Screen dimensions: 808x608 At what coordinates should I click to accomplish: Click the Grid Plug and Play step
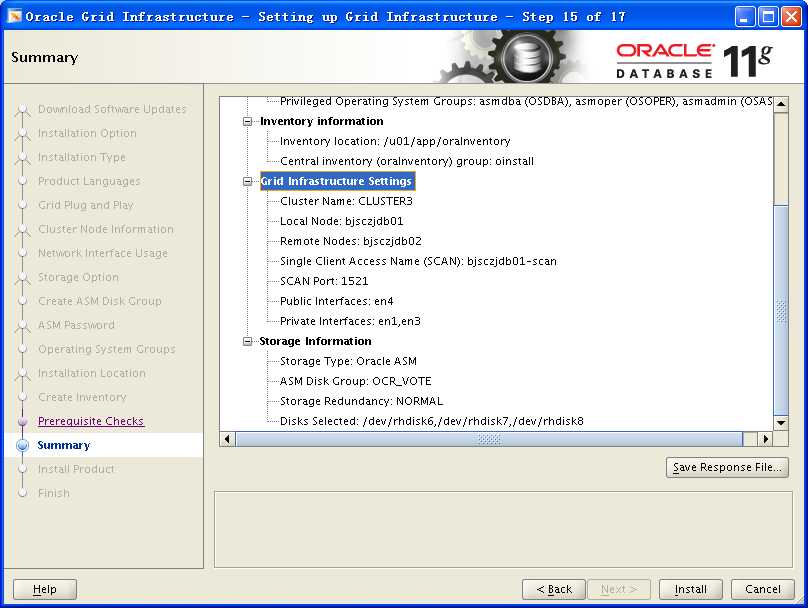(x=86, y=205)
